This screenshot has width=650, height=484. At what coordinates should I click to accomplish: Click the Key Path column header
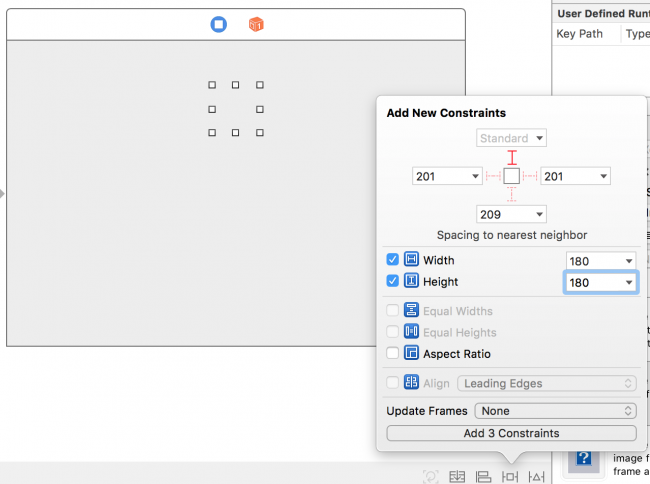coord(579,34)
